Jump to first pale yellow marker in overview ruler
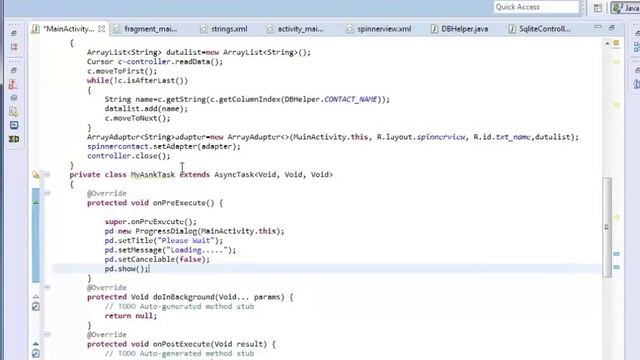 pyautogui.click(x=616, y=62)
